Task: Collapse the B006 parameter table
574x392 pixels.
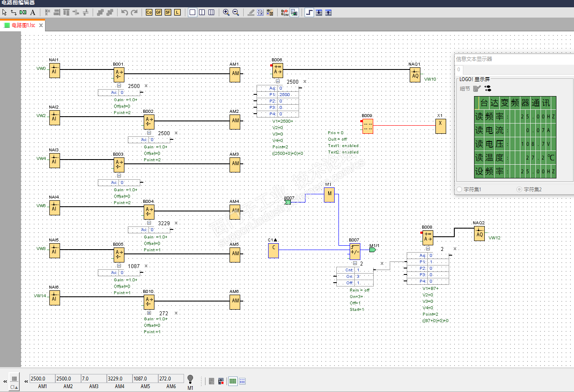Action: tap(278, 81)
